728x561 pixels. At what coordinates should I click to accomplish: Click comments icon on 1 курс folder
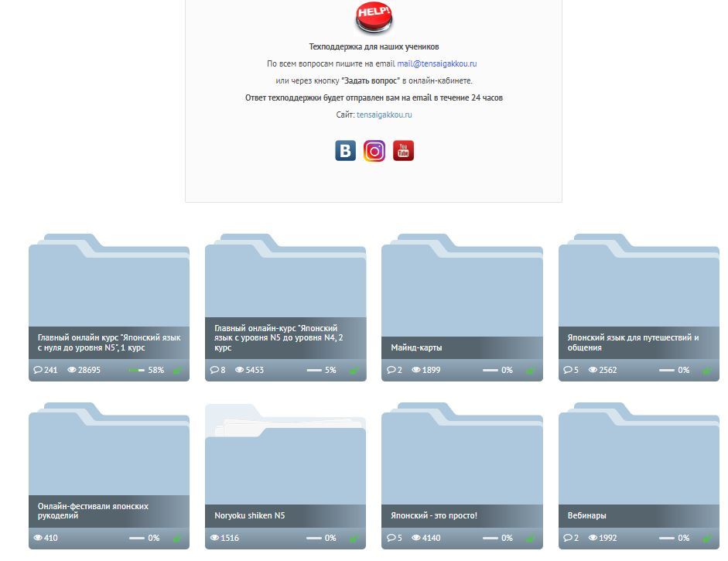click(x=39, y=371)
